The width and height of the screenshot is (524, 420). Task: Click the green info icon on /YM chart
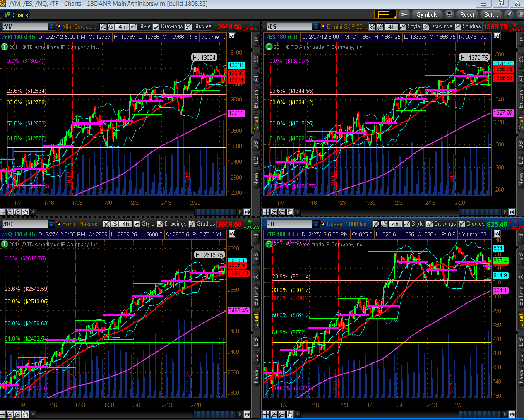pyautogui.click(x=5, y=47)
